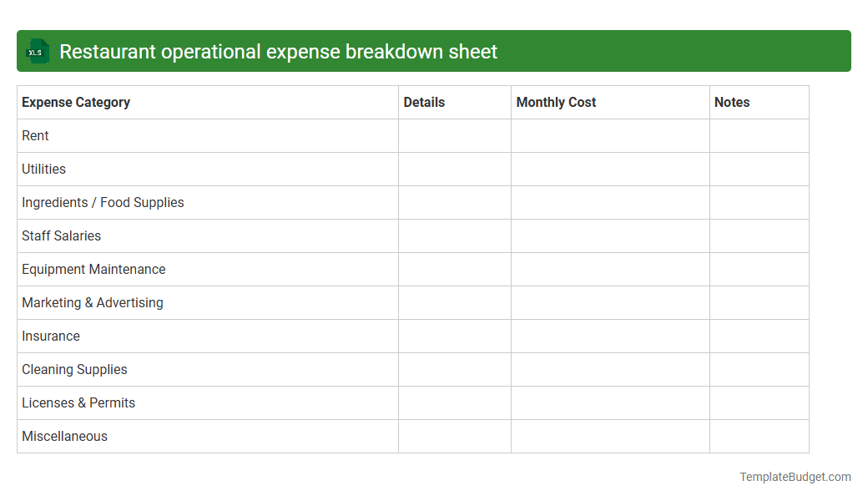Viewport: 868px width, 501px height.
Task: Click the Staff Salaries row
Action: point(61,235)
